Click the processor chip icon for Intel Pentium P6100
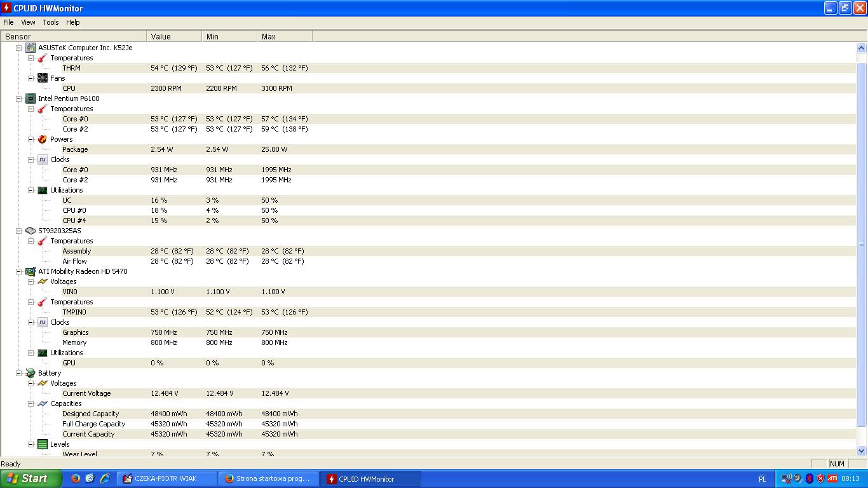The width and height of the screenshot is (868, 488). (30, 98)
